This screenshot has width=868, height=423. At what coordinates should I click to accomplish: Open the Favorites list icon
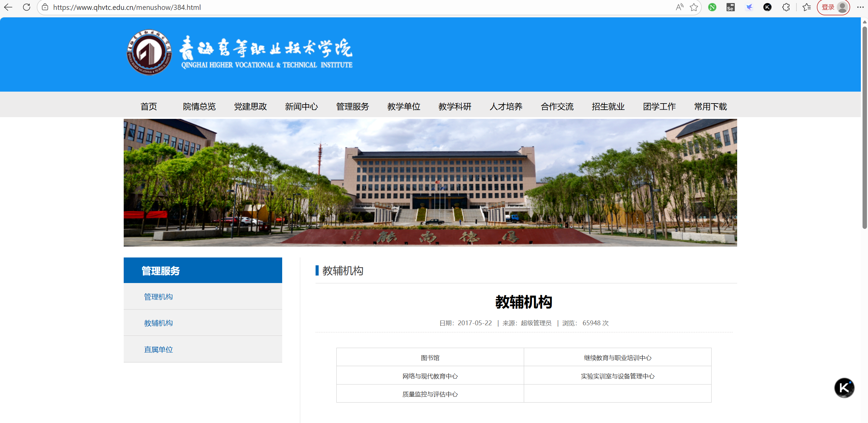tap(806, 7)
